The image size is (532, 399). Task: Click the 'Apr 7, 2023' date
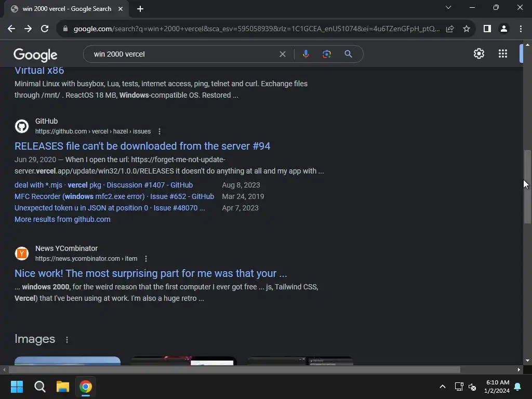240,208
